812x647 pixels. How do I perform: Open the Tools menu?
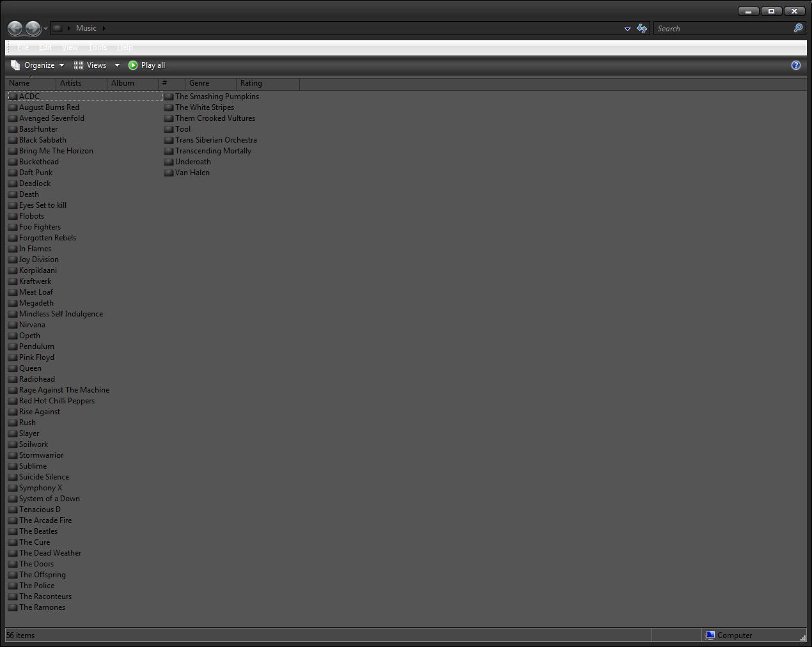click(97, 47)
